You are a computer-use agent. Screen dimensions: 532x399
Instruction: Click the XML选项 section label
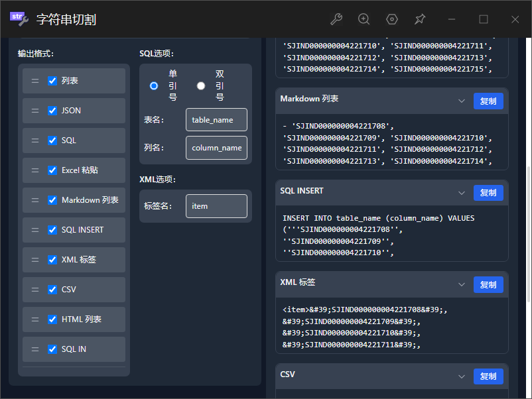157,180
